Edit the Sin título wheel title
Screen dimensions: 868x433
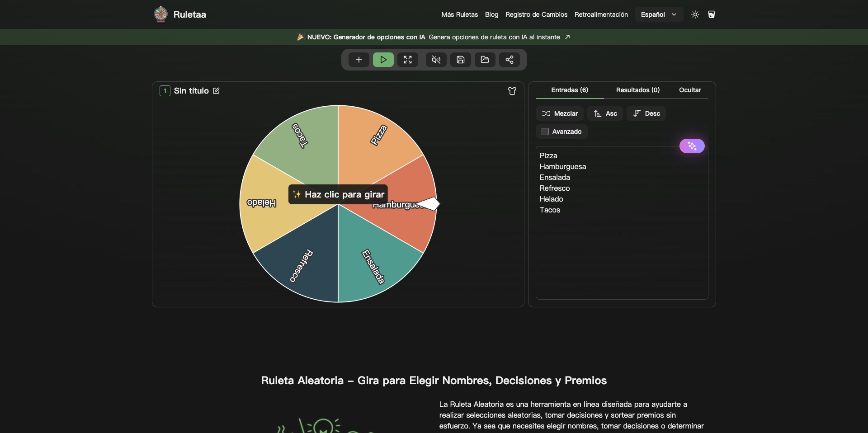pyautogui.click(x=216, y=91)
